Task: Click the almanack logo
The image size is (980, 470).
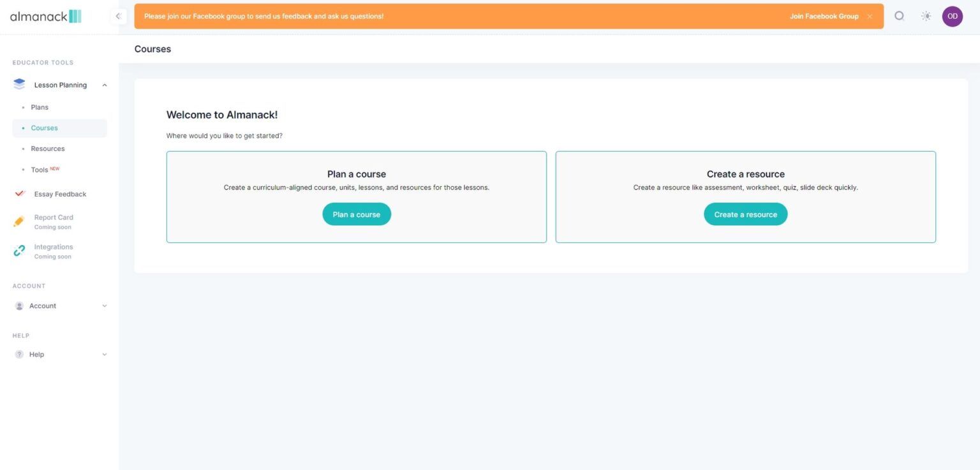Action: click(x=45, y=16)
